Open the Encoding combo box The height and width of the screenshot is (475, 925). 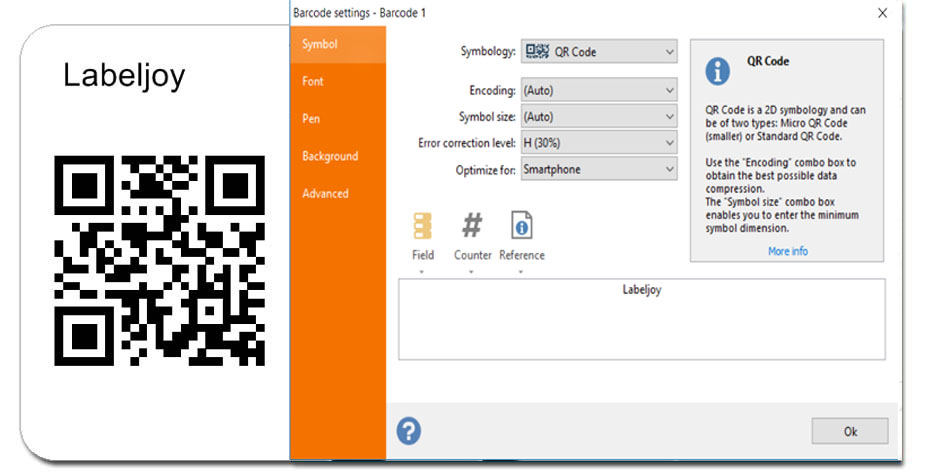click(599, 90)
